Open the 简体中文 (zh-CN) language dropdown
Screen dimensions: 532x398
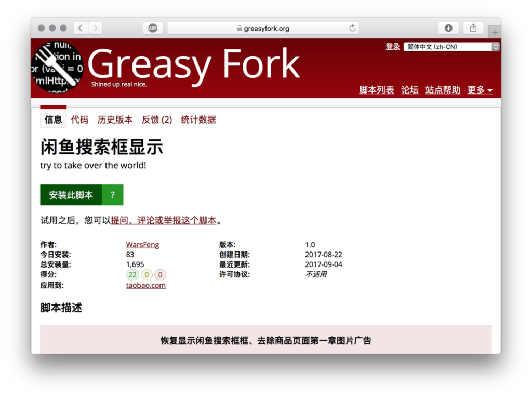pos(451,47)
